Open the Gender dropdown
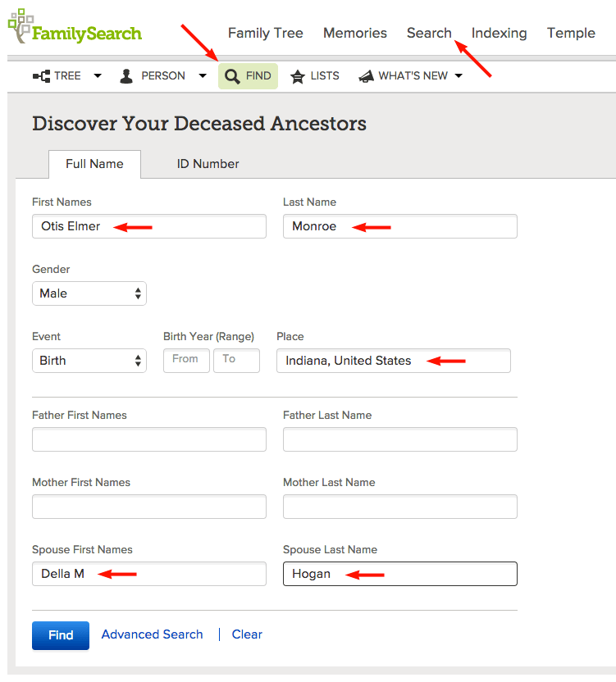The image size is (616, 682). tap(89, 293)
